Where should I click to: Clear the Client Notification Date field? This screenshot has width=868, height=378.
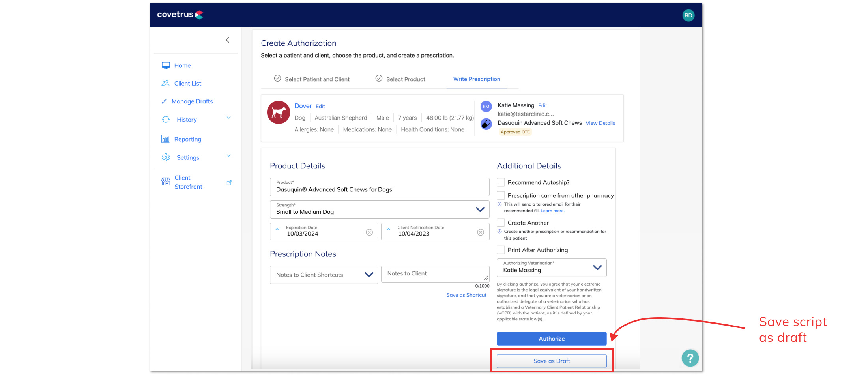pyautogui.click(x=481, y=232)
